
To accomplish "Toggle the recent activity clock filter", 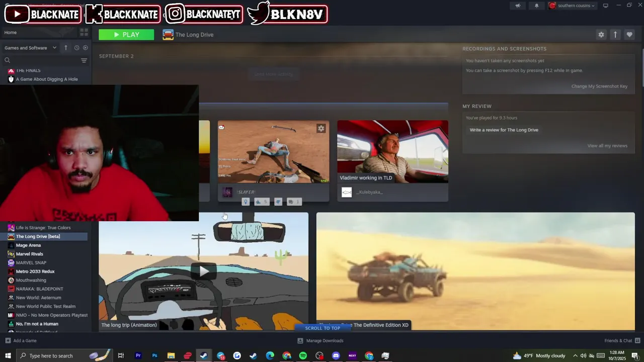I will (x=76, y=48).
